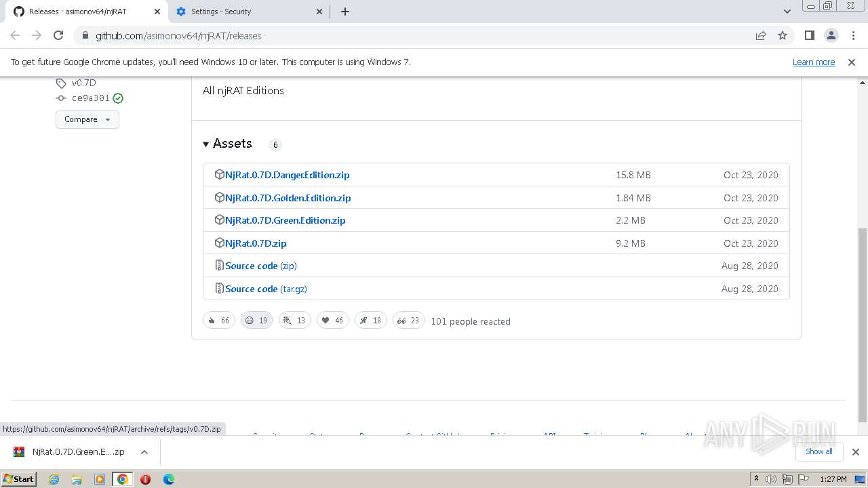868x488 pixels.
Task: Open the Chrome three-dot menu
Action: [x=853, y=35]
